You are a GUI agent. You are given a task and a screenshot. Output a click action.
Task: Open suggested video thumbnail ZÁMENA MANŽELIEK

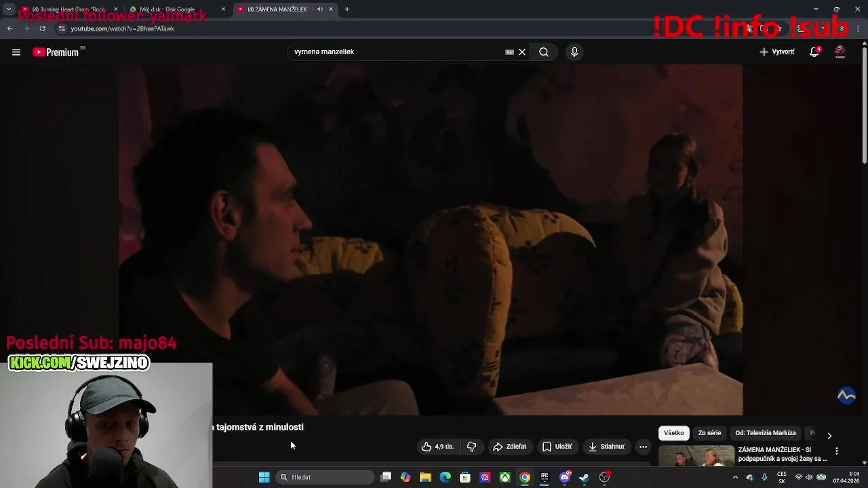696,456
